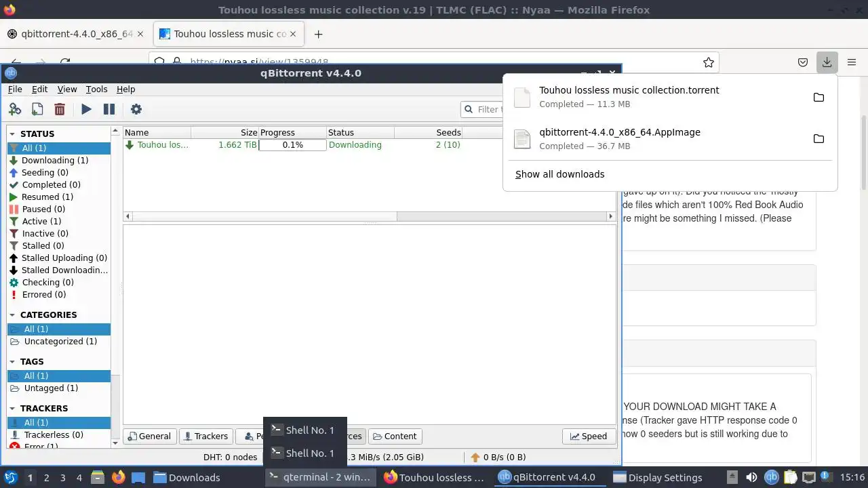Focus the Filter torrent search field

click(482, 109)
